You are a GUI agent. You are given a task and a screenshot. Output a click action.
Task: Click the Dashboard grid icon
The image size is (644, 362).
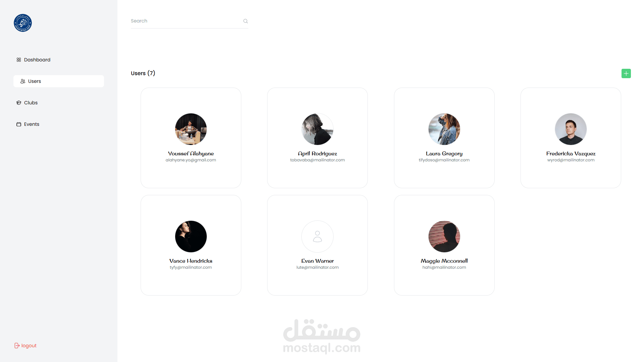[19, 60]
